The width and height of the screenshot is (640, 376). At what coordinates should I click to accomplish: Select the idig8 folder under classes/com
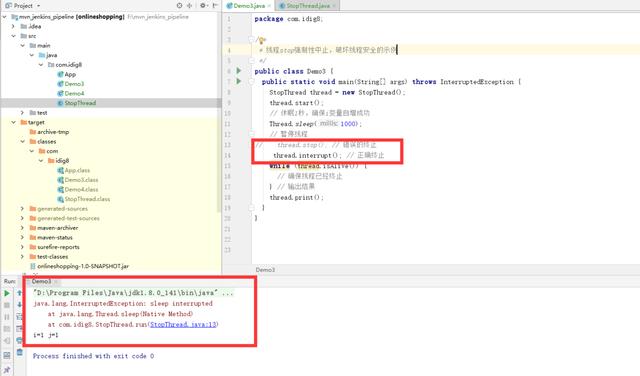pos(58,160)
